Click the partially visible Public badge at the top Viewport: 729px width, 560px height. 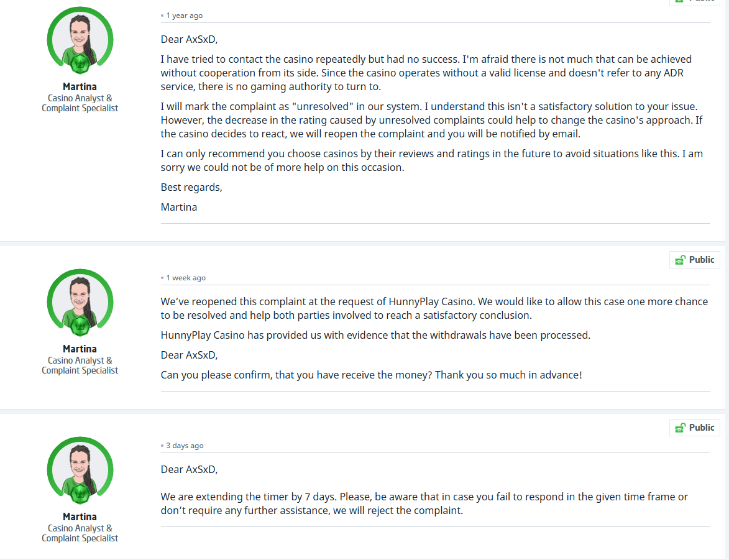tap(695, 2)
